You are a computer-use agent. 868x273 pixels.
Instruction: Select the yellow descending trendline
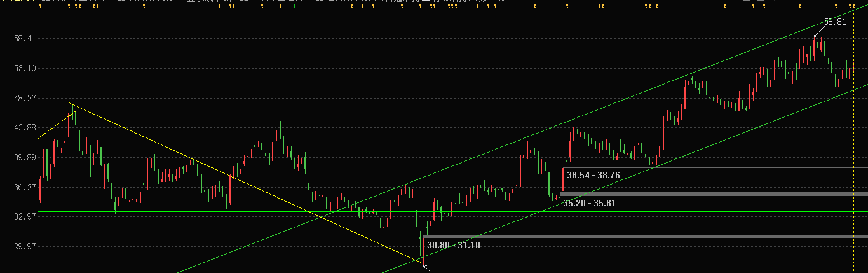(x=247, y=183)
